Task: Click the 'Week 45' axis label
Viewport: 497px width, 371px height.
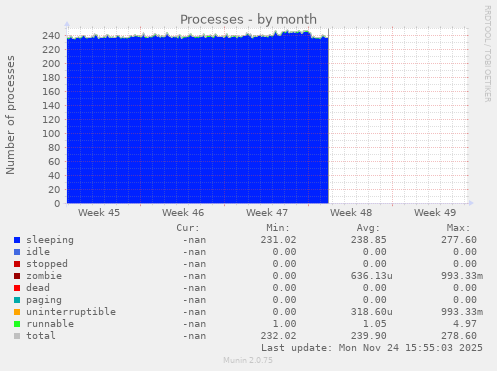Action: [x=99, y=213]
